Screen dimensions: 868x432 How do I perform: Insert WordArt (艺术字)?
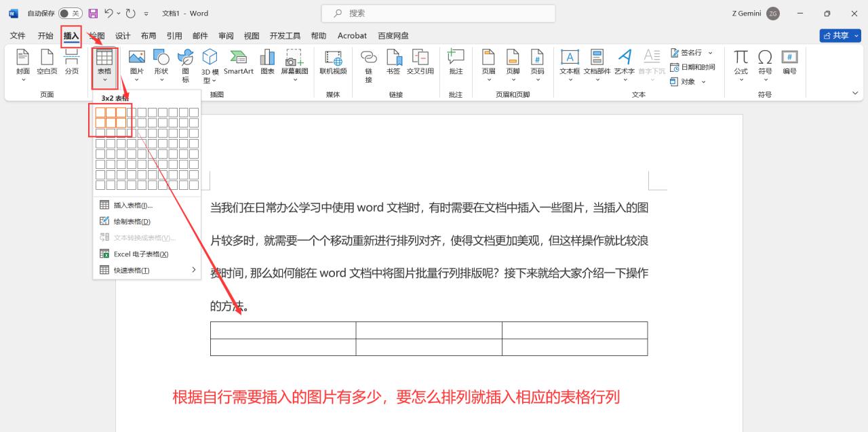625,65
